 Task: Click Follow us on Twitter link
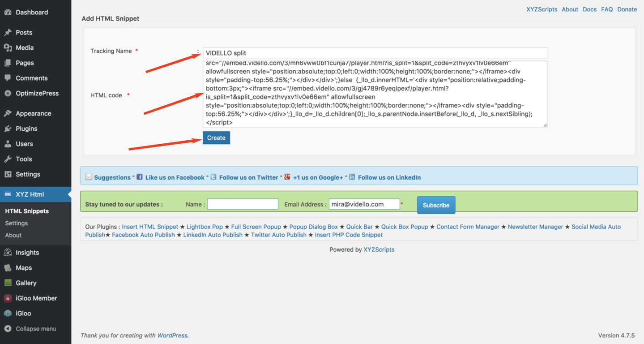(249, 177)
